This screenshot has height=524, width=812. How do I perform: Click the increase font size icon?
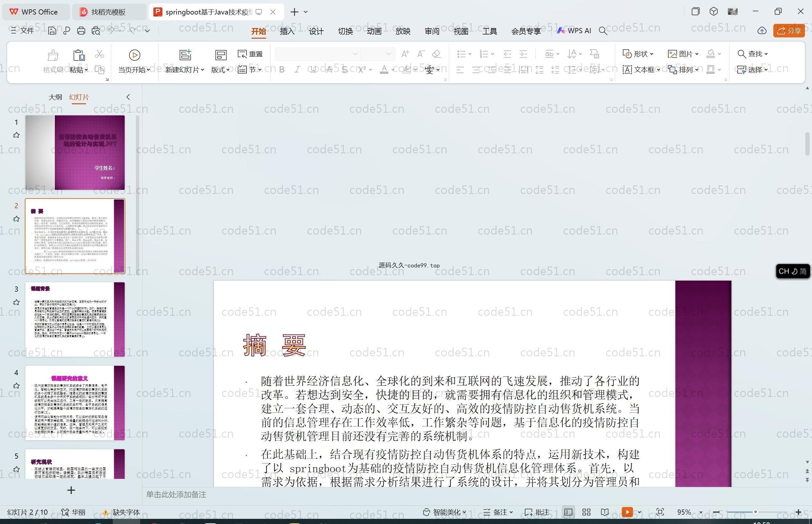(x=405, y=54)
